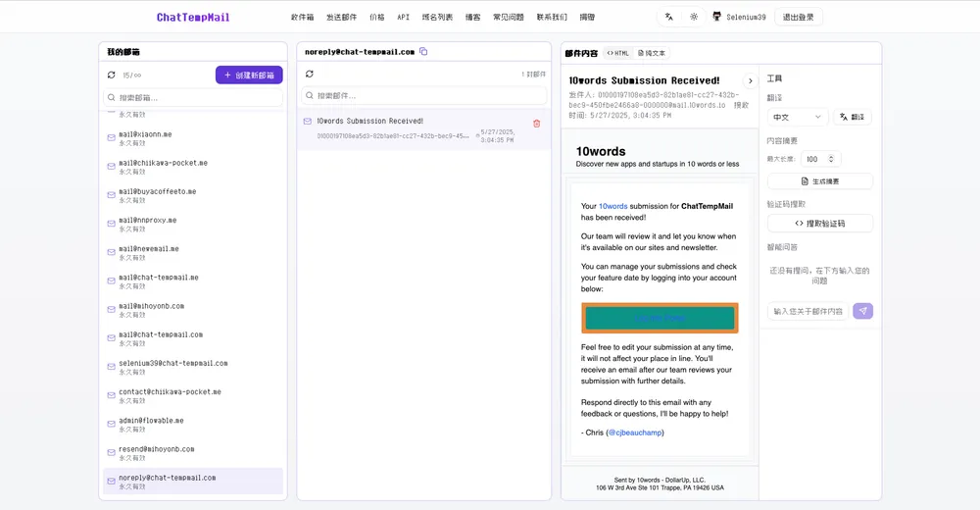Select mailbox selenium39@chat-tempmail.com
Viewport: 980px width, 510px height.
[193, 368]
